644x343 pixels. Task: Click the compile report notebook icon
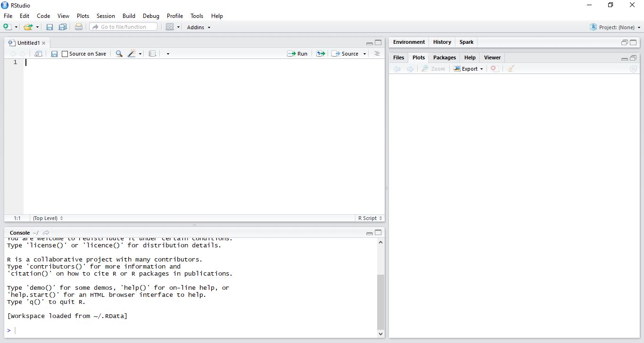(x=152, y=54)
